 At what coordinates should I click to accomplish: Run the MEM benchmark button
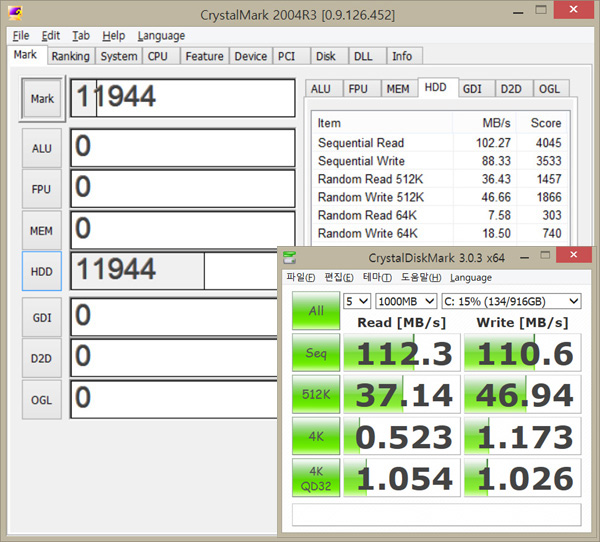coord(42,231)
